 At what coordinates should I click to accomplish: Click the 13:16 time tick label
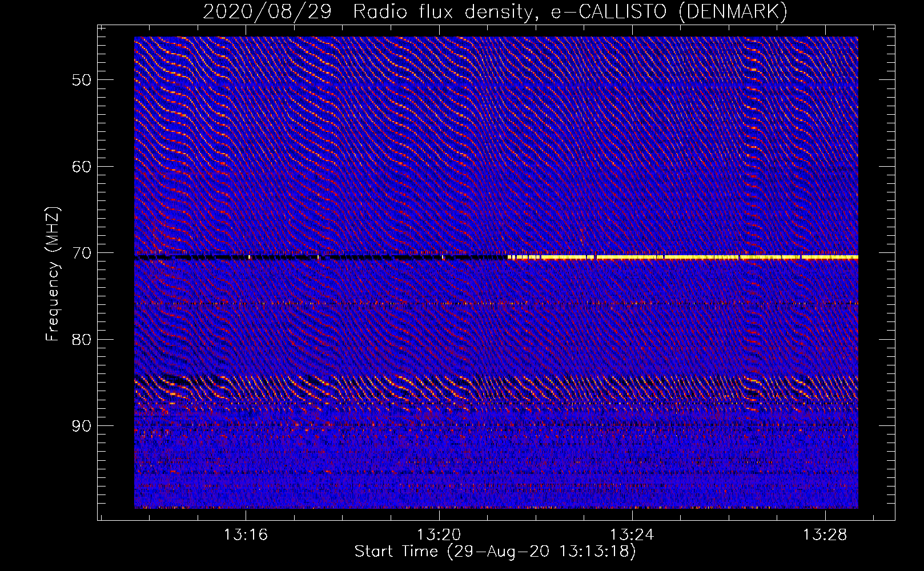[246, 535]
